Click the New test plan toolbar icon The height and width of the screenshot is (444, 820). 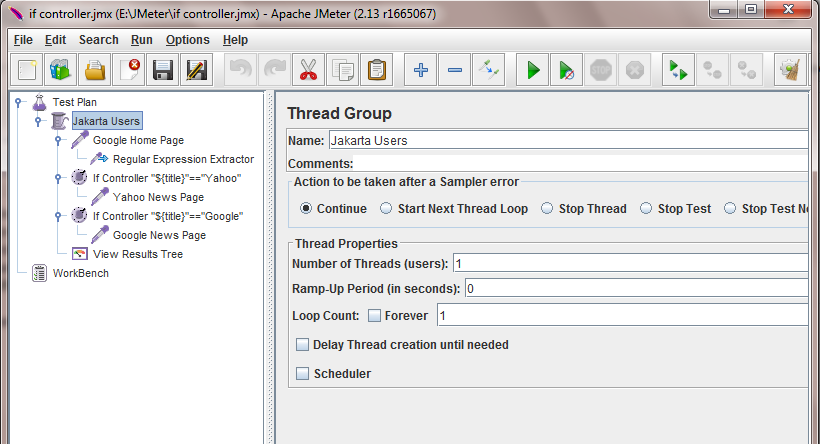(27, 70)
